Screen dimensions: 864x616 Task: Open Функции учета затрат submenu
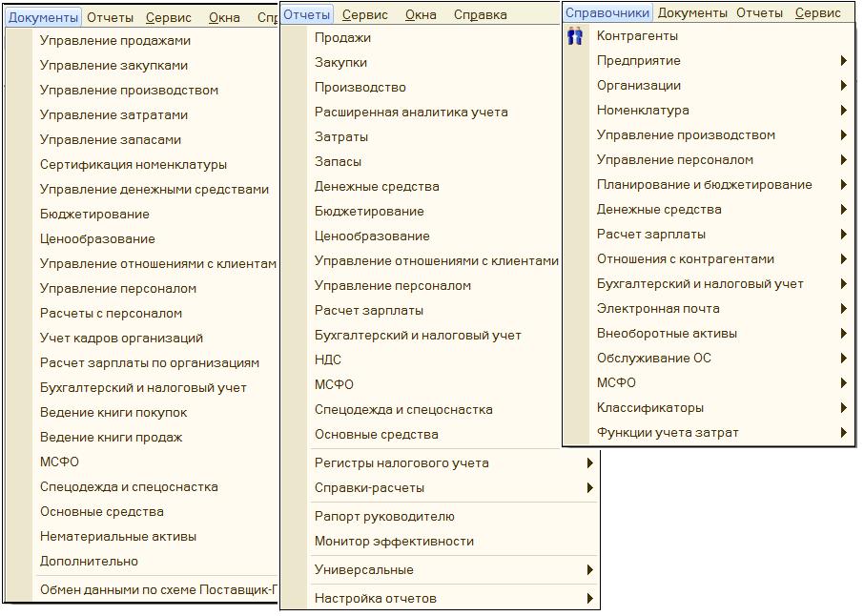coord(668,433)
